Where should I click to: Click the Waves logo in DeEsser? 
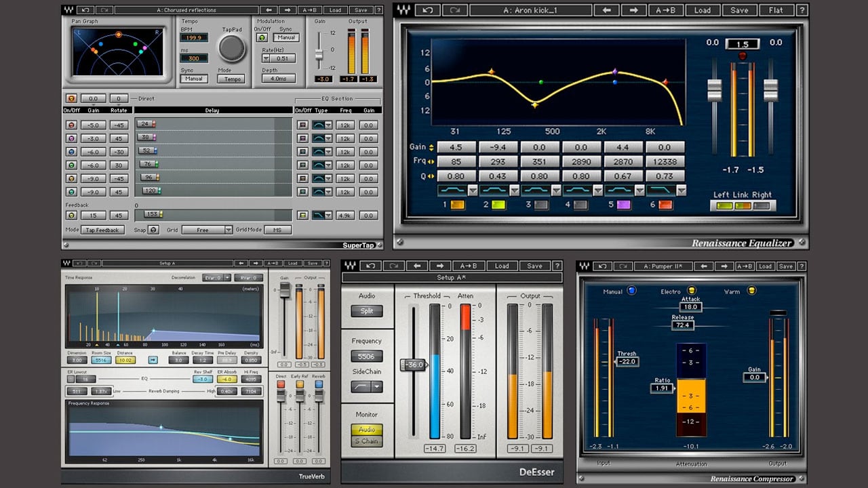pos(350,266)
